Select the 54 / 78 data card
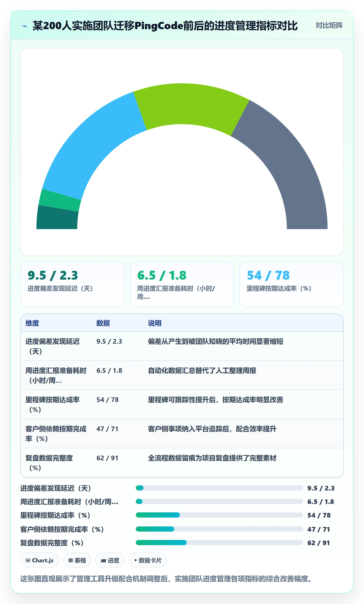The image size is (364, 604). click(291, 284)
